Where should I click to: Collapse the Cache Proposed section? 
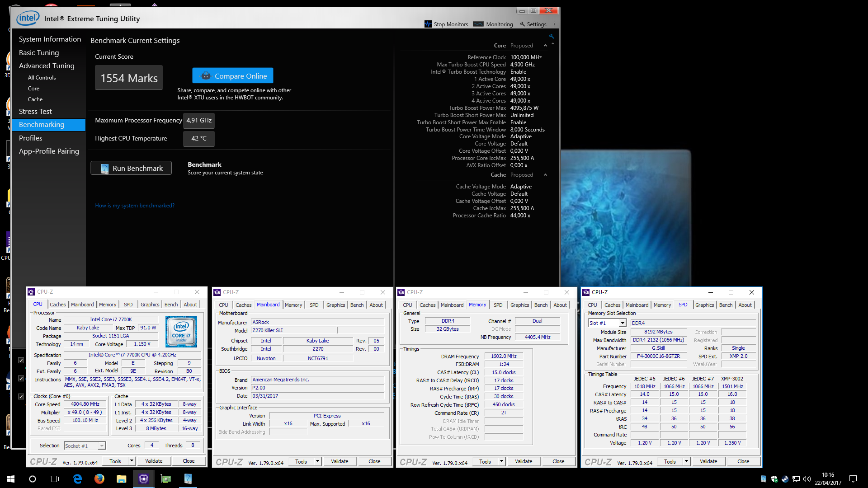tap(545, 175)
